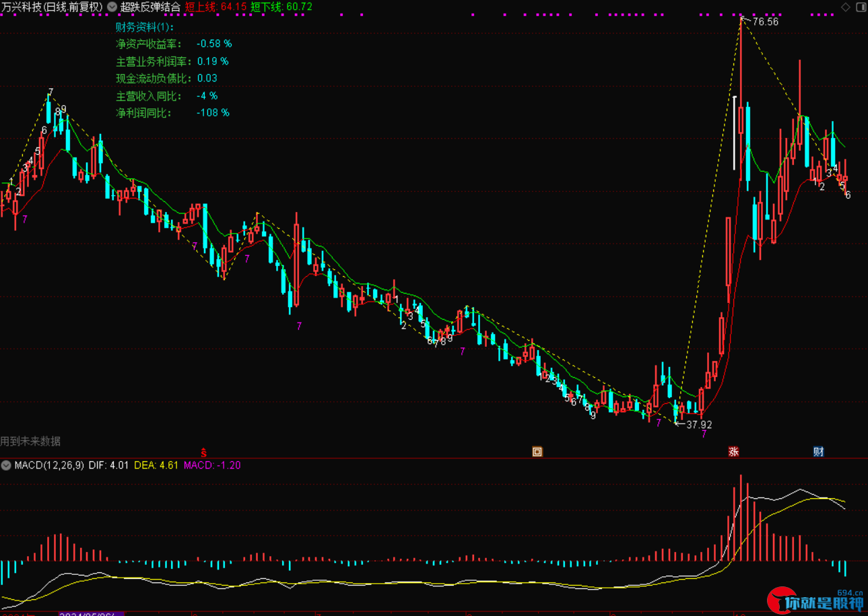Click the 主营收入同比 label
Viewport: 868px width, 616px height.
click(x=149, y=96)
